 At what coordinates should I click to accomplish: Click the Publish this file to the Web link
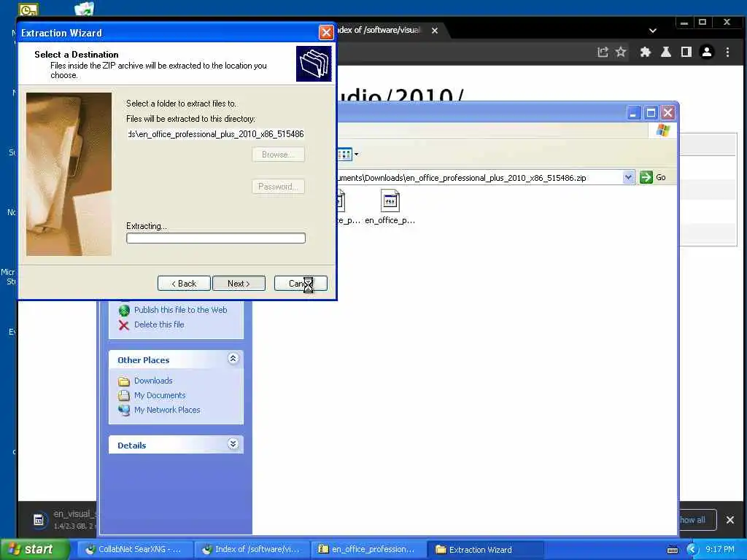(181, 310)
